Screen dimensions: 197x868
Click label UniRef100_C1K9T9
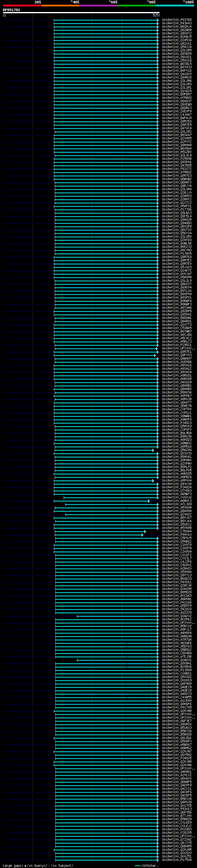point(176,545)
